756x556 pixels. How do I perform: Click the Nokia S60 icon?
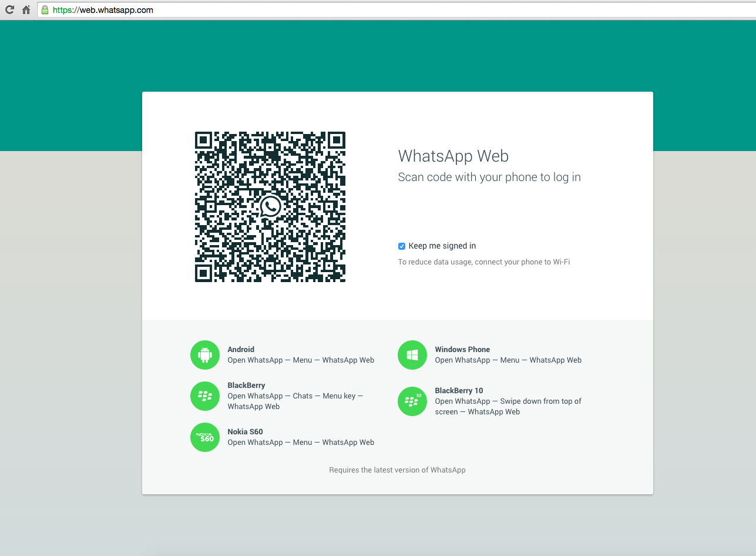click(x=205, y=437)
